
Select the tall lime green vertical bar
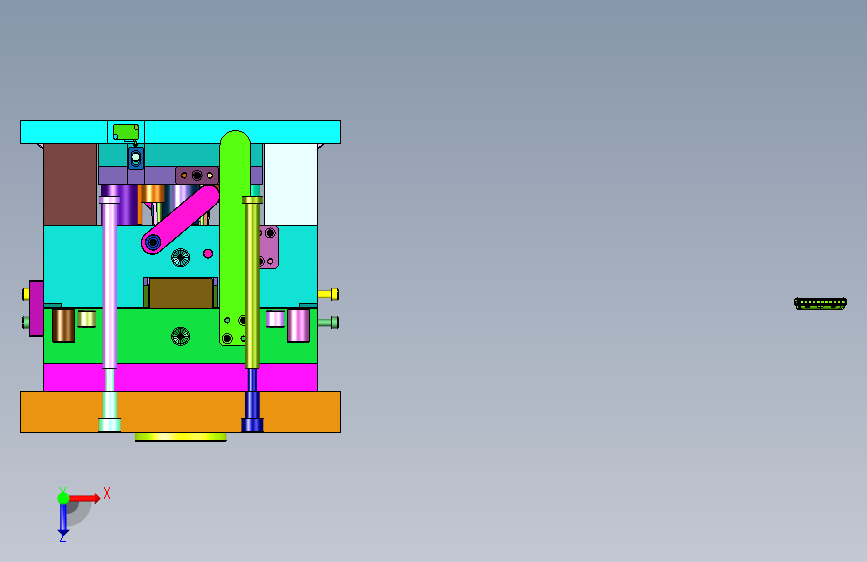[x=233, y=238]
